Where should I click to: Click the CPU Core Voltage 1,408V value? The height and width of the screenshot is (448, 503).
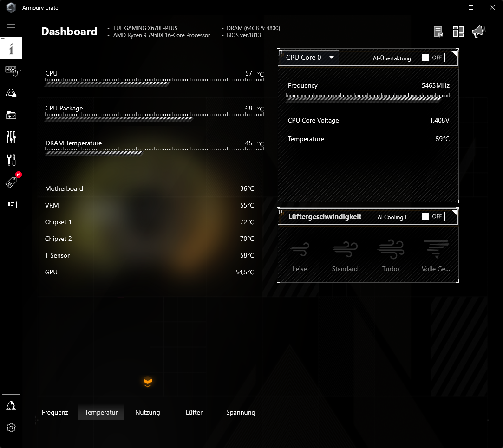tap(439, 120)
